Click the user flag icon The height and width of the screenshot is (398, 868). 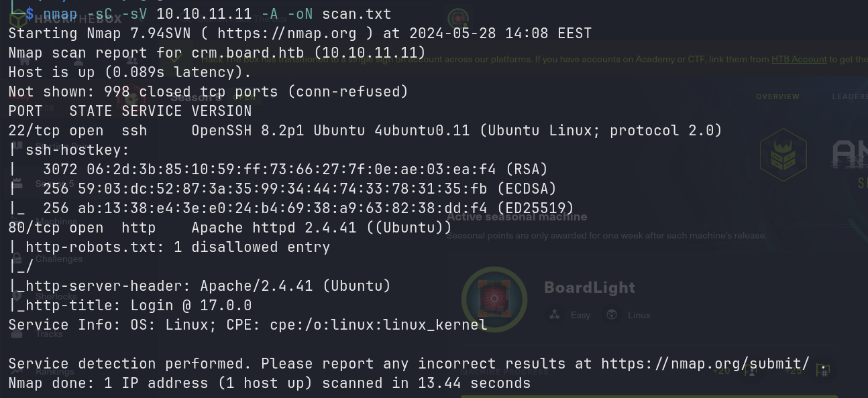pyautogui.click(x=751, y=371)
